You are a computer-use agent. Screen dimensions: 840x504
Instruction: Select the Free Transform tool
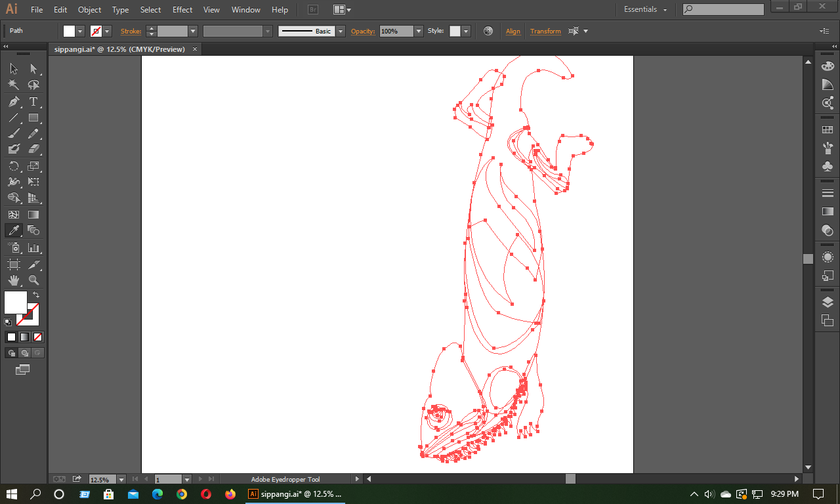click(33, 182)
